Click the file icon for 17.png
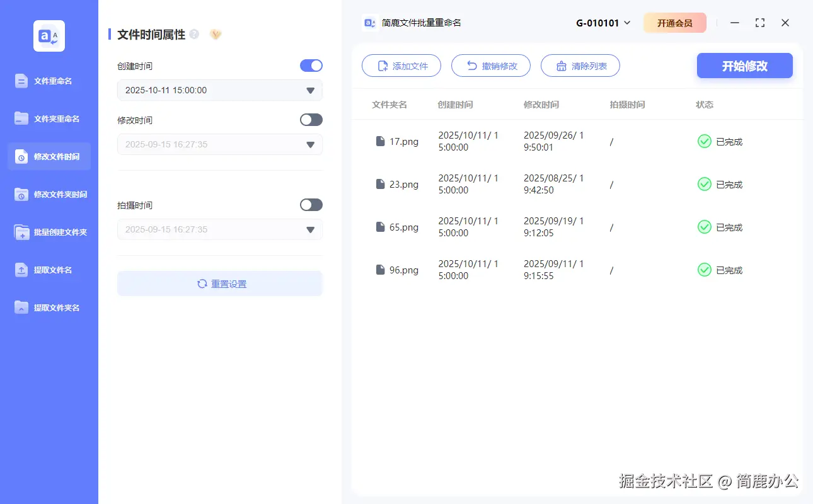The width and height of the screenshot is (813, 504). 380,141
